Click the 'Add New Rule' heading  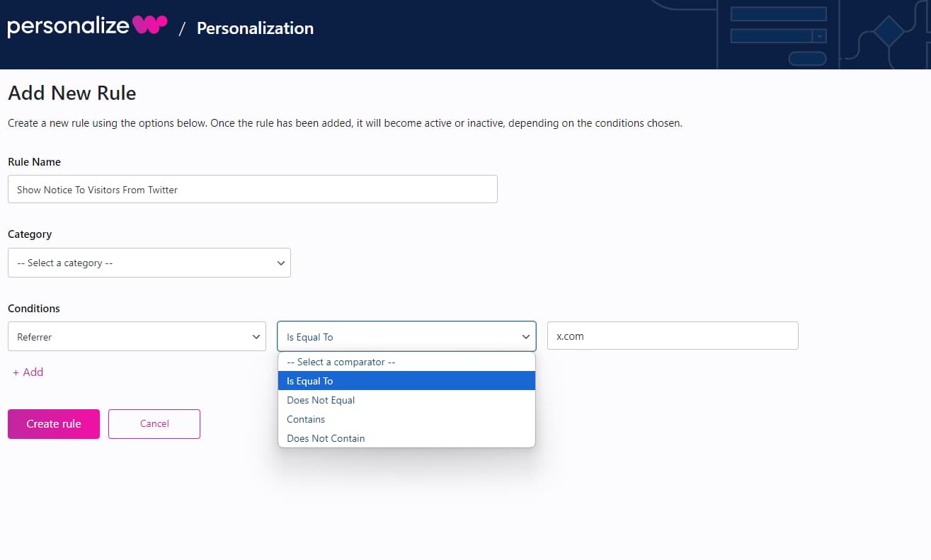[72, 93]
